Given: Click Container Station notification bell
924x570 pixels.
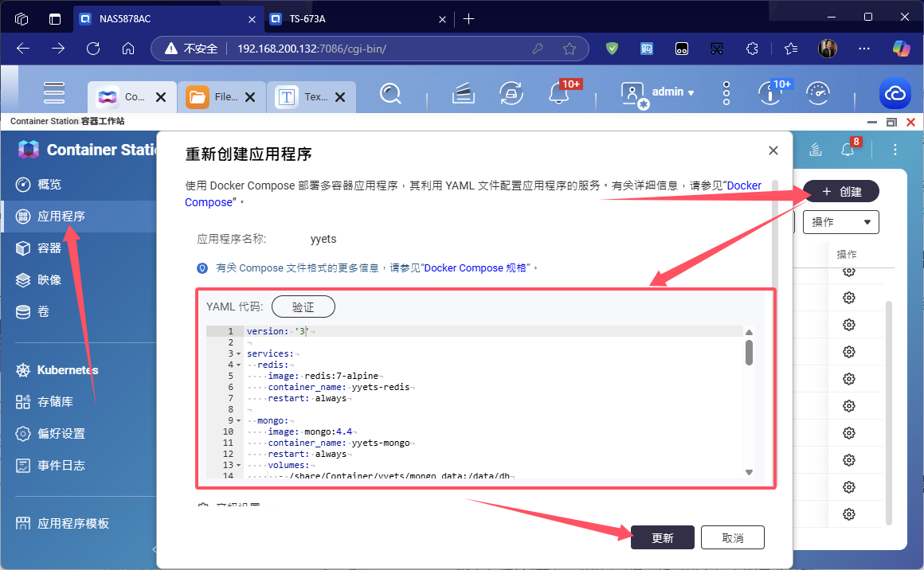Looking at the screenshot, I should [848, 150].
